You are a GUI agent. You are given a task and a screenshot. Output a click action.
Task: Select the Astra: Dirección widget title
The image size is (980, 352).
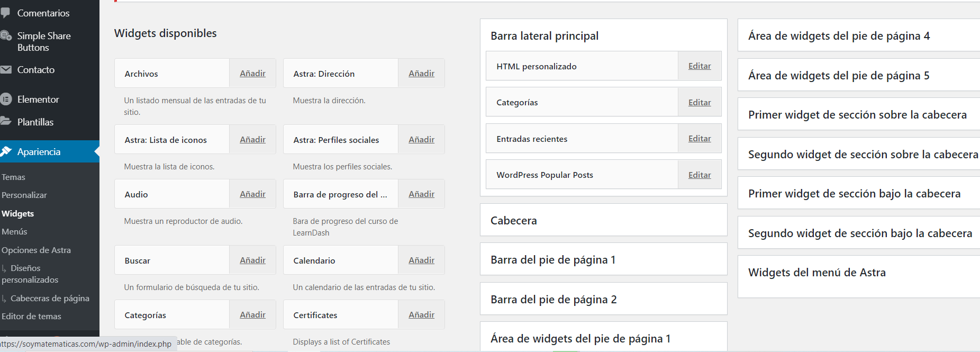[x=324, y=74]
